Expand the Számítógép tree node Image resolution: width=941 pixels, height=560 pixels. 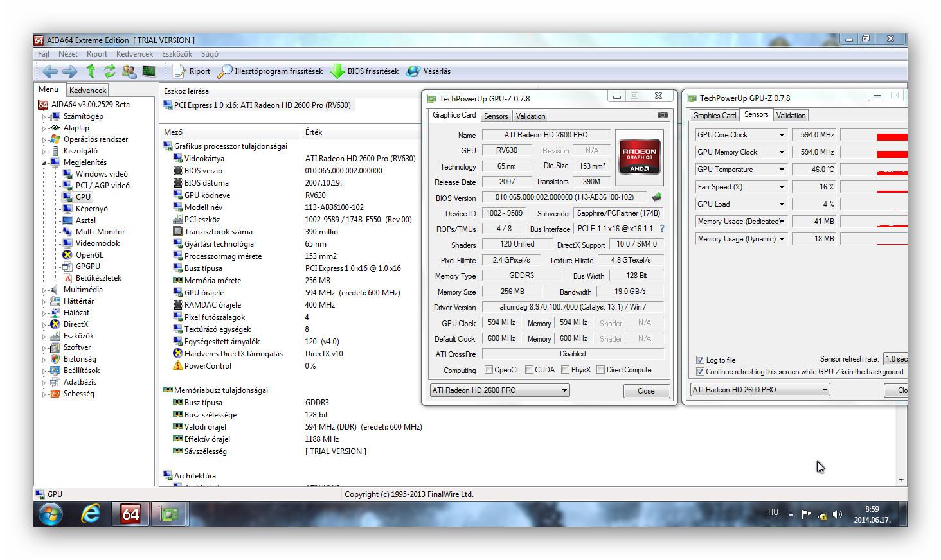[44, 117]
